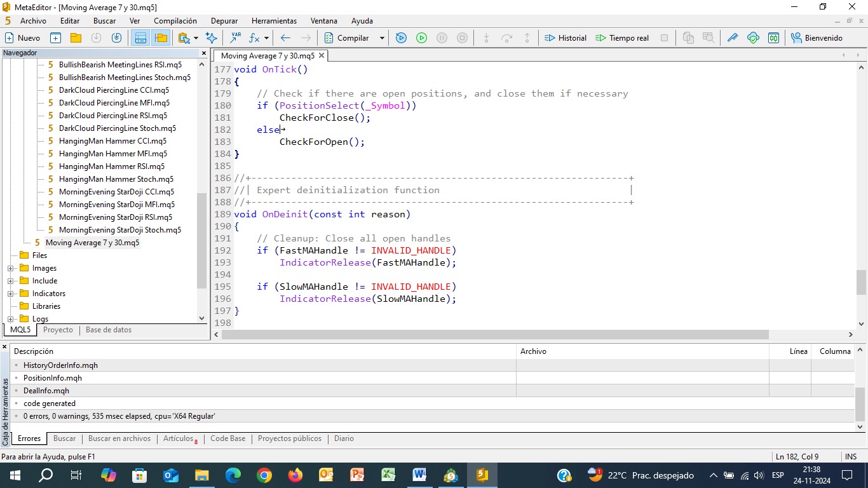Select HangingMan Hammer RSI.mq5 in Navigator
The width and height of the screenshot is (868, 488).
pyautogui.click(x=112, y=166)
